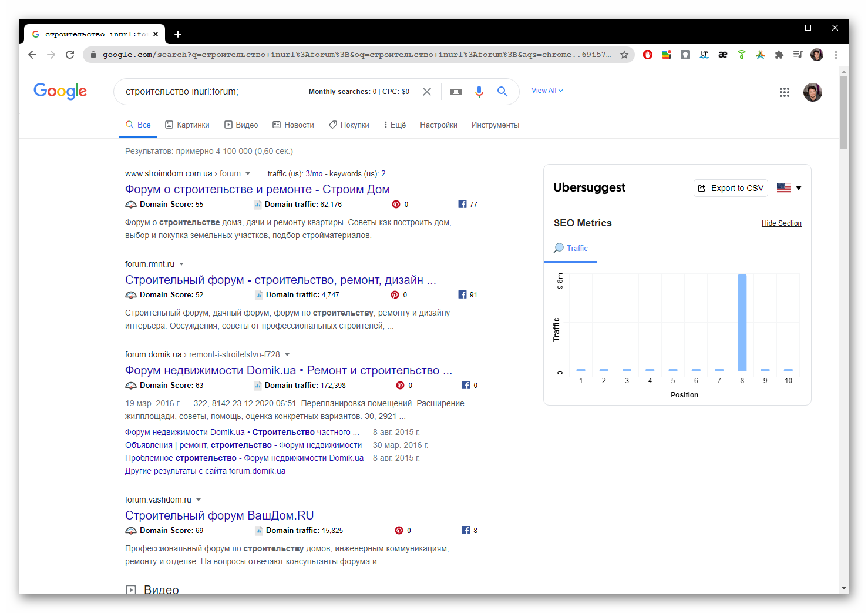The image size is (868, 613).
Task: Click Другие результаты с сайта forum.domik.ua
Action: point(205,471)
